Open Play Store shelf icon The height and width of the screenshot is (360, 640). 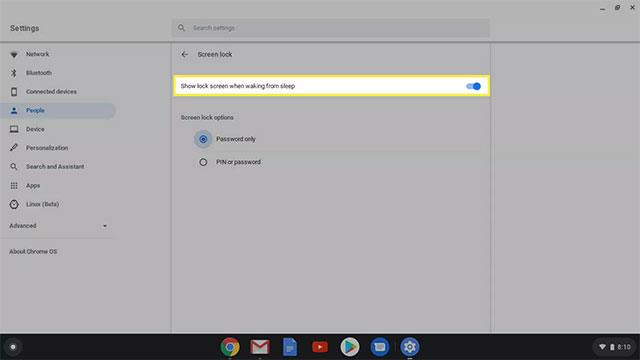pos(350,347)
